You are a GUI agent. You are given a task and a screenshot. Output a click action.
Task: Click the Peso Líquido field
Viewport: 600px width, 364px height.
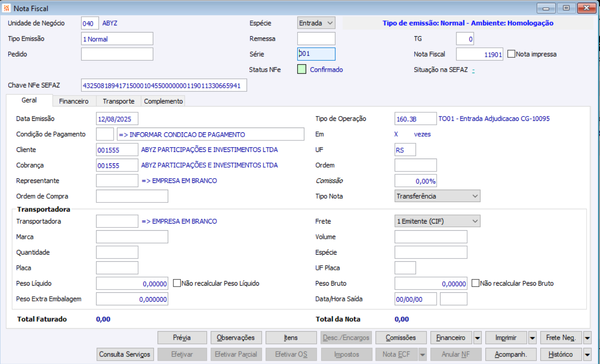[x=132, y=284]
